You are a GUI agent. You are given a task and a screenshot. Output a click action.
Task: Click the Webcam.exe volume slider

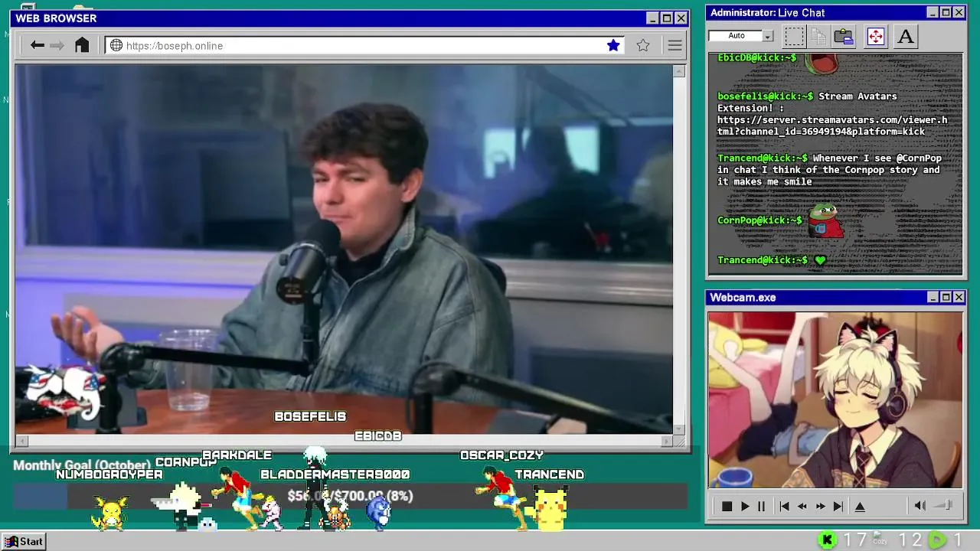point(944,506)
